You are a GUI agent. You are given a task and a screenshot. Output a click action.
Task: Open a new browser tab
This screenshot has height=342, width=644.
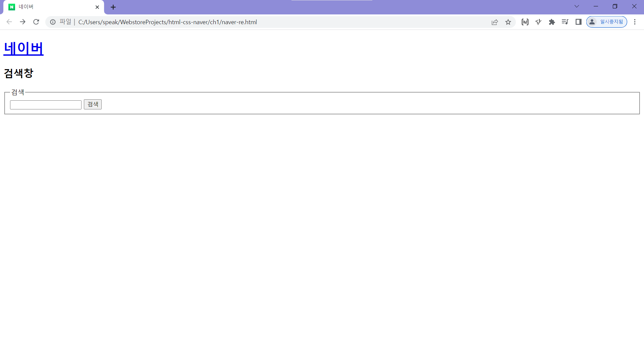[x=113, y=7]
